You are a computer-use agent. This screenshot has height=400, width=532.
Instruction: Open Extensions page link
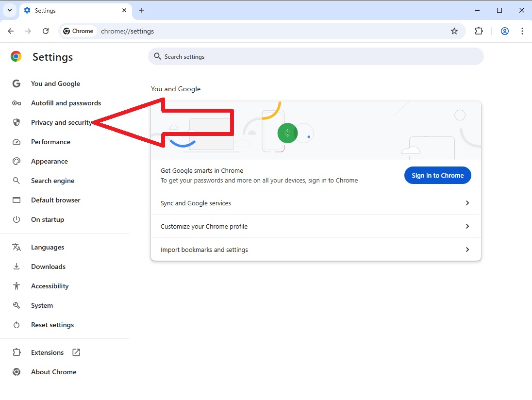(x=47, y=352)
